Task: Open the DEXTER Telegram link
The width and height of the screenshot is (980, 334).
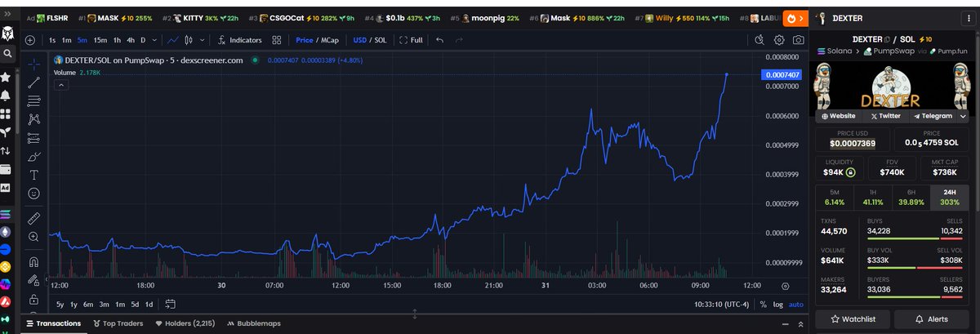Action: [933, 116]
